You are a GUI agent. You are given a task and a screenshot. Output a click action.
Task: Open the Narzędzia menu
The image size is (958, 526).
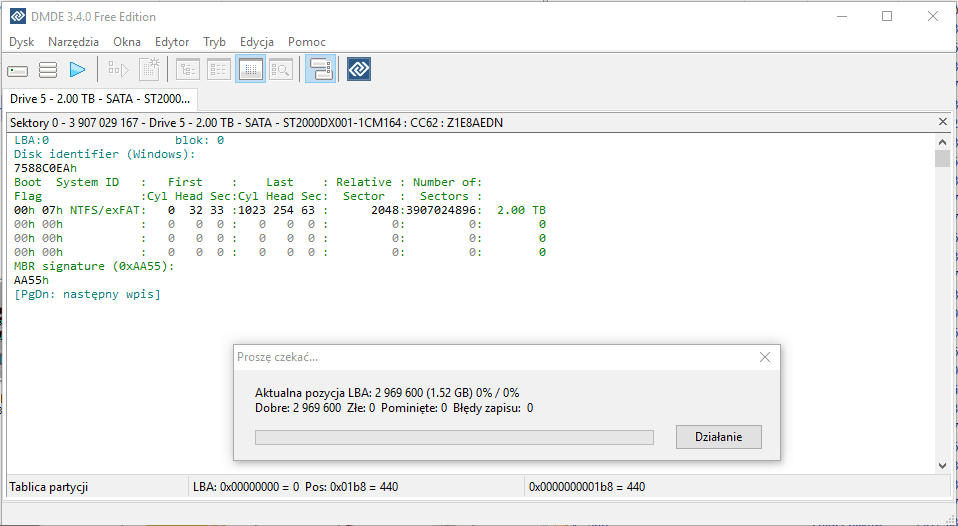point(73,42)
